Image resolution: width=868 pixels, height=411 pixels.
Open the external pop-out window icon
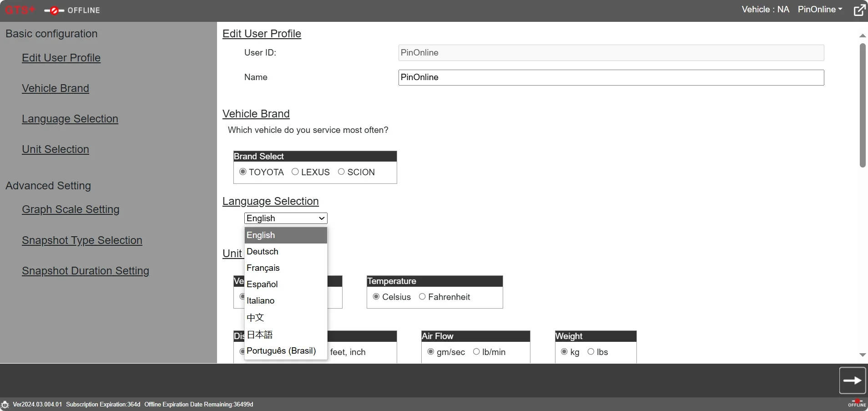pyautogui.click(x=859, y=10)
